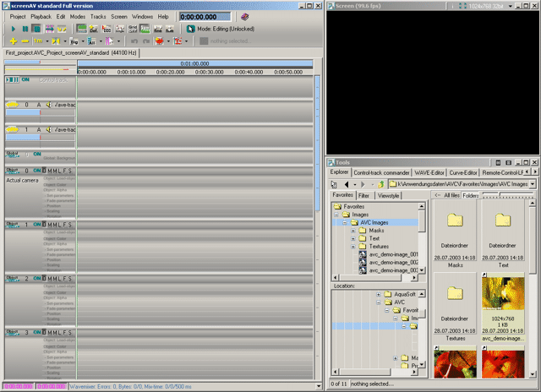Click the 'All' tracks icon
Image resolution: width=541 pixels, height=392 pixels.
pyautogui.click(x=91, y=41)
